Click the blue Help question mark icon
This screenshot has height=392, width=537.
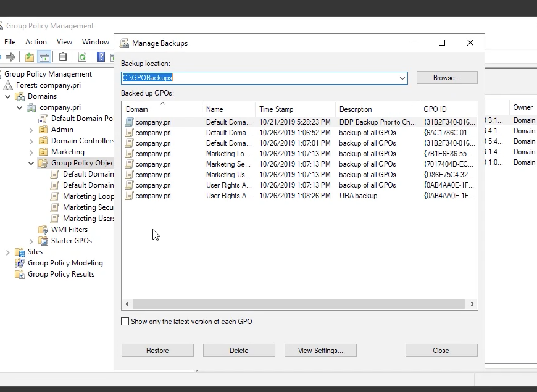coord(101,57)
